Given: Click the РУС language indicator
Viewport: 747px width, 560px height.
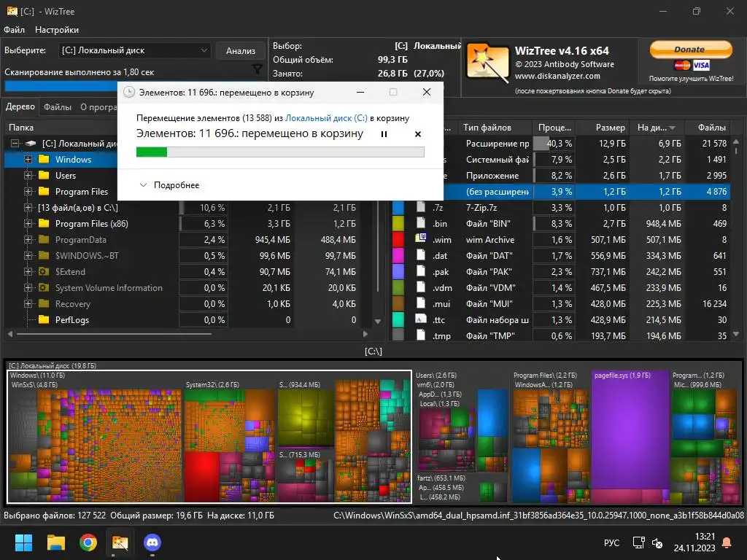Looking at the screenshot, I should tap(612, 542).
